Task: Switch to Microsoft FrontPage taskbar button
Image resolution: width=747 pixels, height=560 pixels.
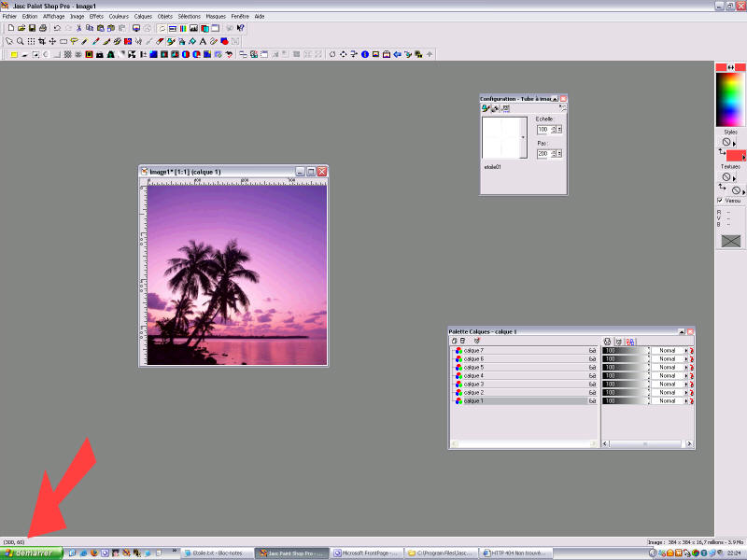Action: [x=367, y=553]
